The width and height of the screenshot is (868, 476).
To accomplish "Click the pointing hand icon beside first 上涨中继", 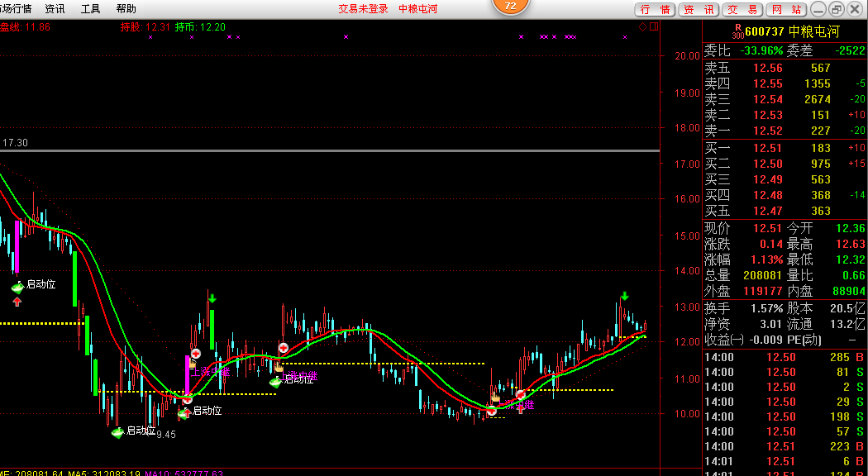I will [193, 362].
